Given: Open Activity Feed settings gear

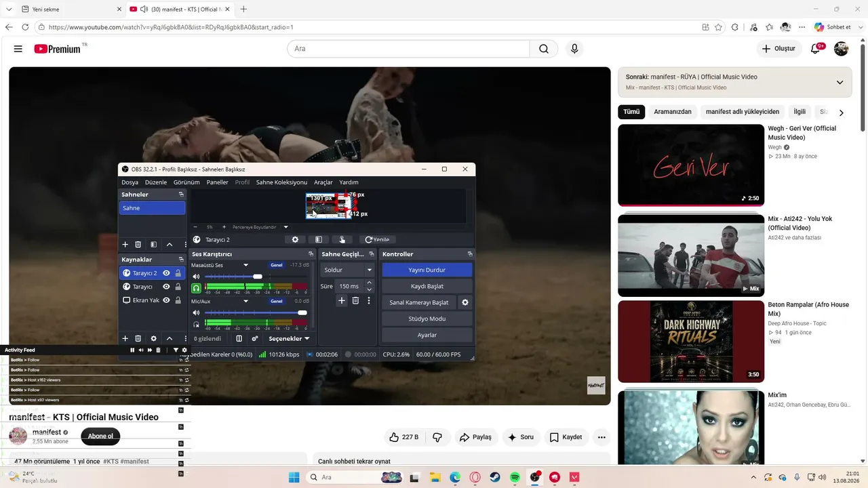Looking at the screenshot, I should tap(184, 350).
